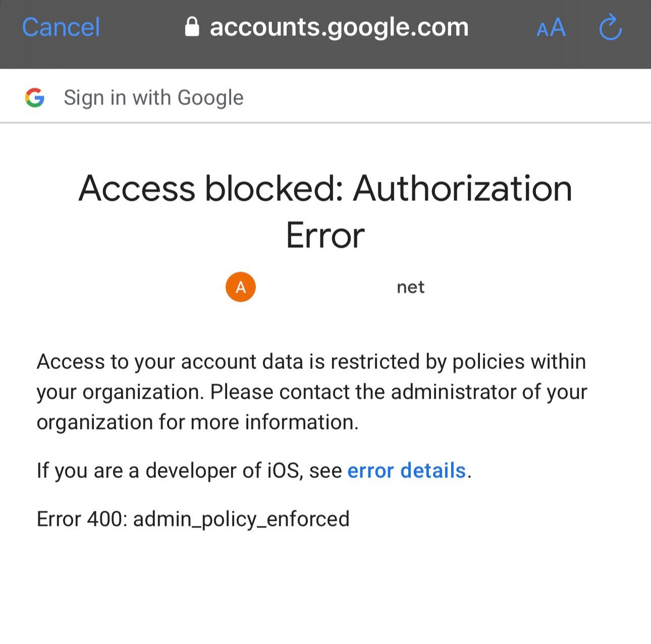Open the AA text size menu
The height and width of the screenshot is (644, 651).
551,28
